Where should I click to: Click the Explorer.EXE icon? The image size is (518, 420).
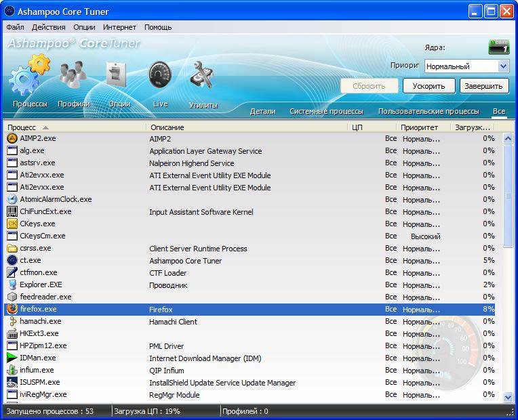point(12,285)
